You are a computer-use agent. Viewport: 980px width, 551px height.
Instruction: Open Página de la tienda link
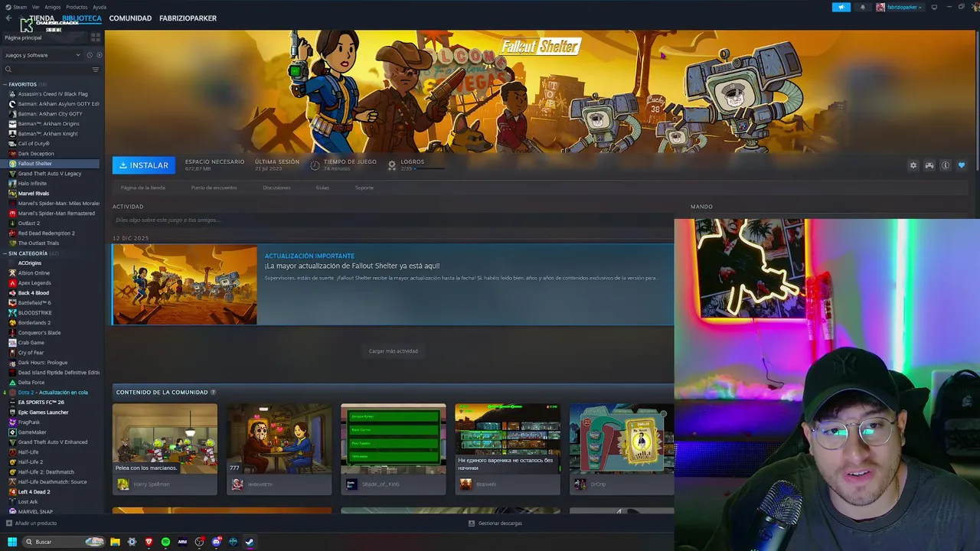click(142, 187)
